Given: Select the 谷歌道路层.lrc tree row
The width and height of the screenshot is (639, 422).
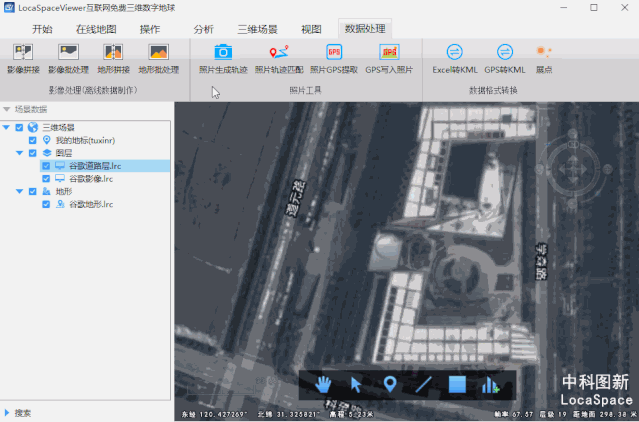Looking at the screenshot, I should point(105,166).
